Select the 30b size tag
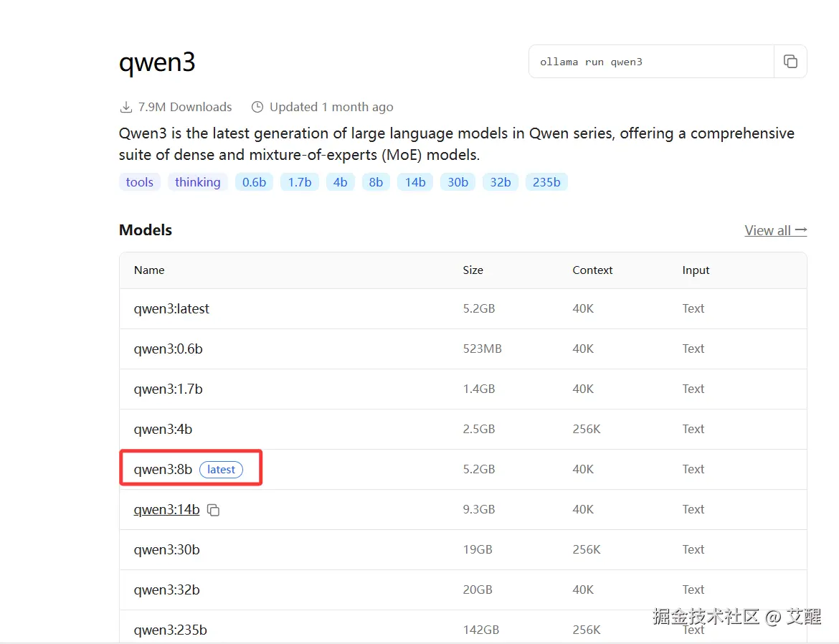Viewport: 839px width, 644px height. click(458, 182)
